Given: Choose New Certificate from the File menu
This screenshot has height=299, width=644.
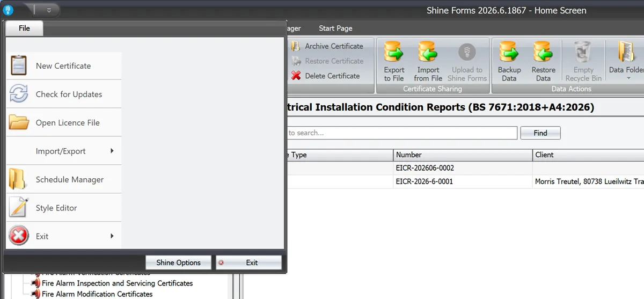Looking at the screenshot, I should coord(64,65).
